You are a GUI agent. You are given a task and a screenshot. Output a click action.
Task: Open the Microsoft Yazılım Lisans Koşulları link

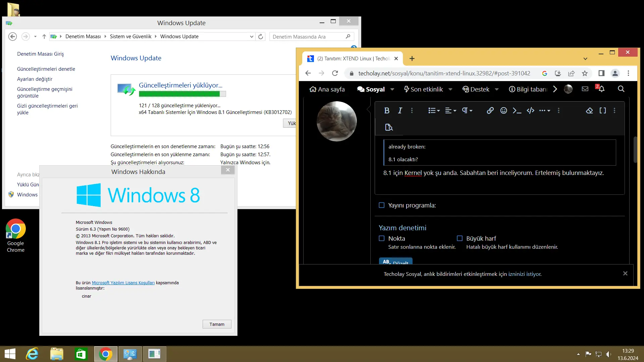coord(123,283)
